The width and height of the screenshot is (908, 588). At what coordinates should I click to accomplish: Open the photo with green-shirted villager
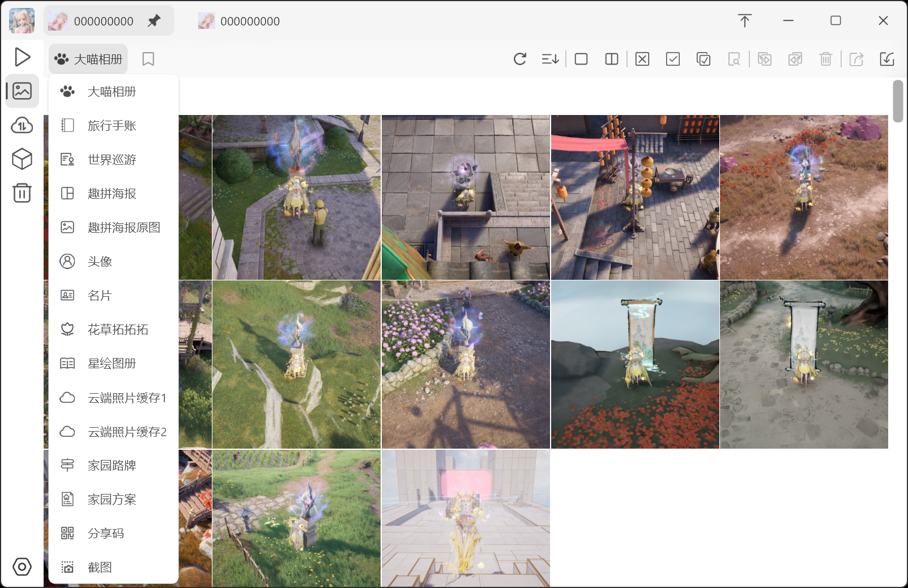tap(296, 197)
